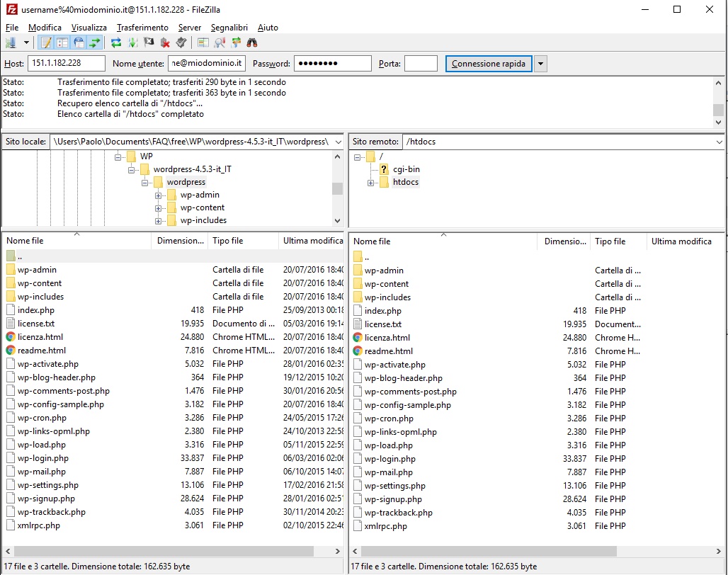Open the Aiuto menu

tap(268, 28)
